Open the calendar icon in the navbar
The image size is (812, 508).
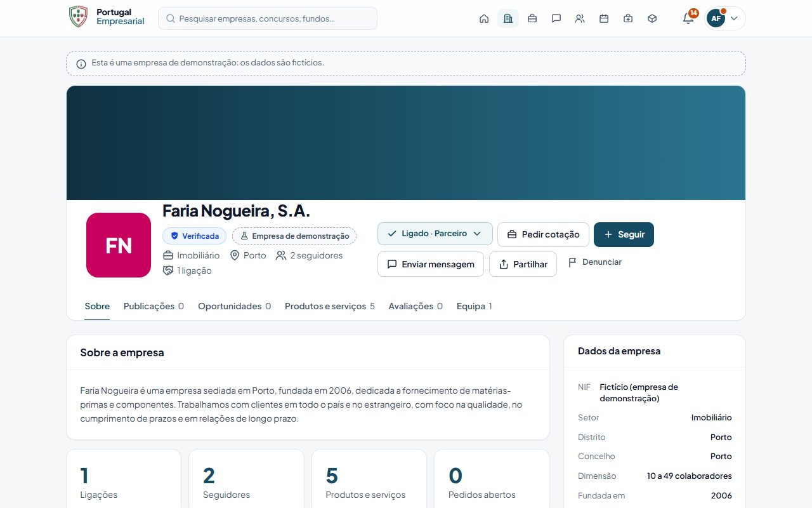[604, 18]
